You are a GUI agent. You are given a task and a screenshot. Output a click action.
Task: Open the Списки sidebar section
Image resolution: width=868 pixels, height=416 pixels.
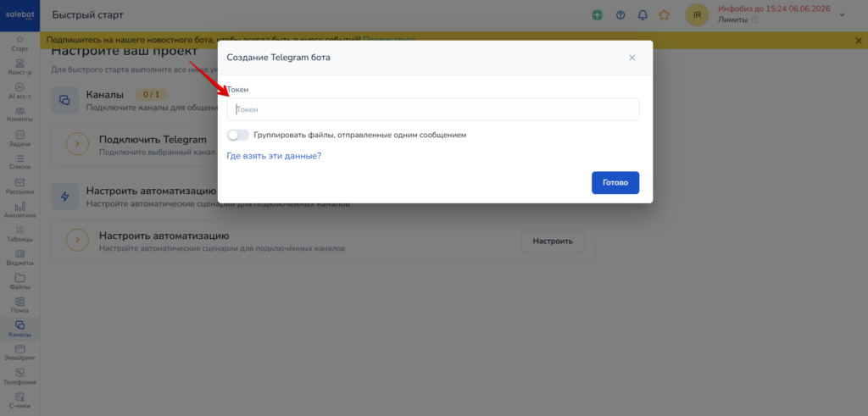[20, 162]
